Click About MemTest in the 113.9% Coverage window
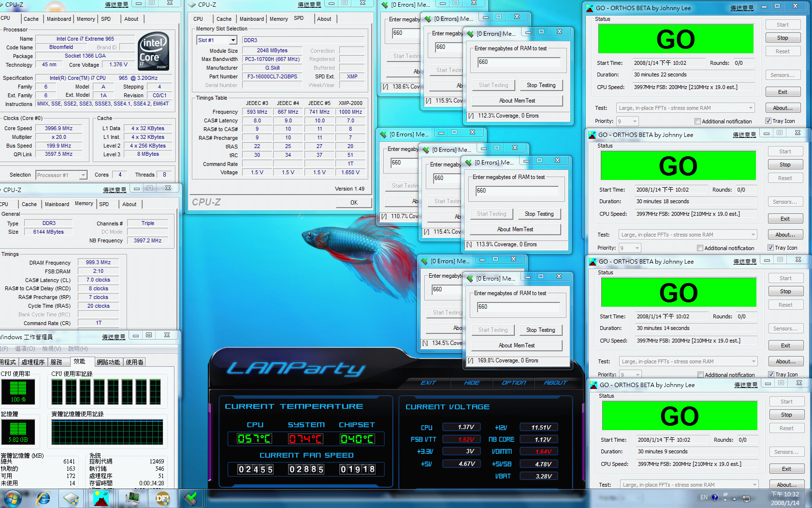 coord(515,229)
